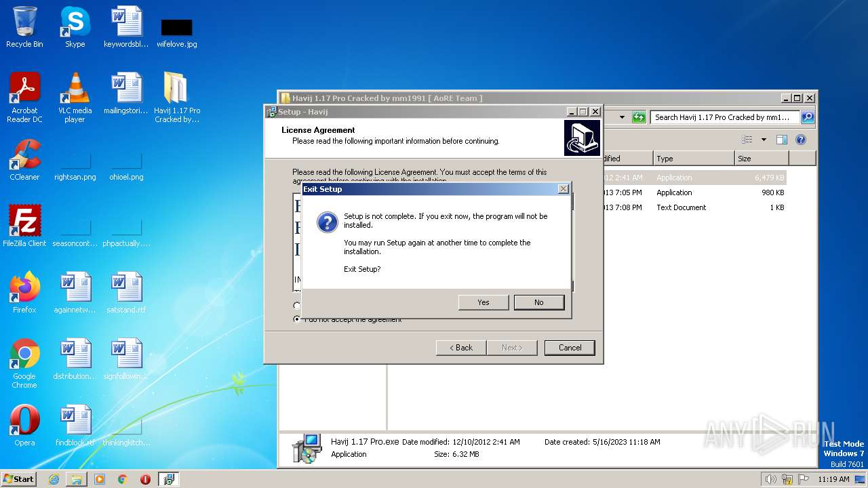
Task: Open Havij 1.17 Pro Cracked folder icon
Action: [177, 98]
